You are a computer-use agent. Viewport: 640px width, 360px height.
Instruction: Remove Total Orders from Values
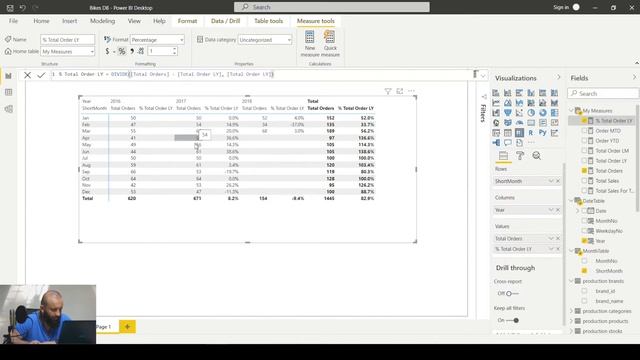(x=558, y=238)
